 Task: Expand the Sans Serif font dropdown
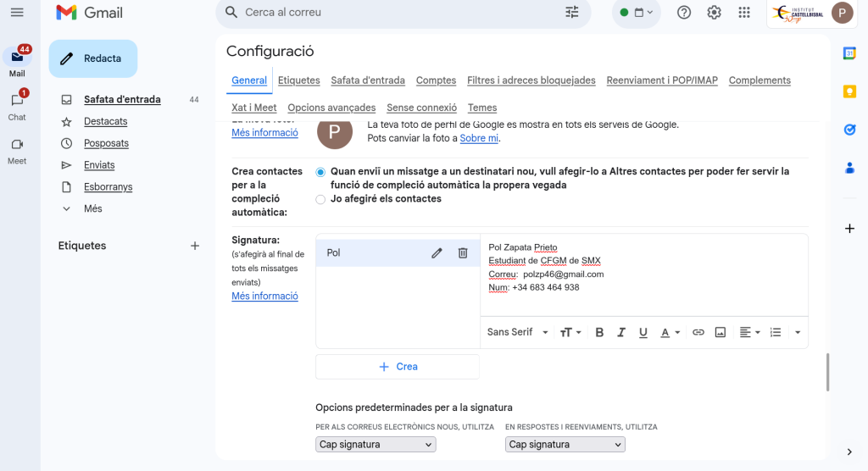pos(518,332)
